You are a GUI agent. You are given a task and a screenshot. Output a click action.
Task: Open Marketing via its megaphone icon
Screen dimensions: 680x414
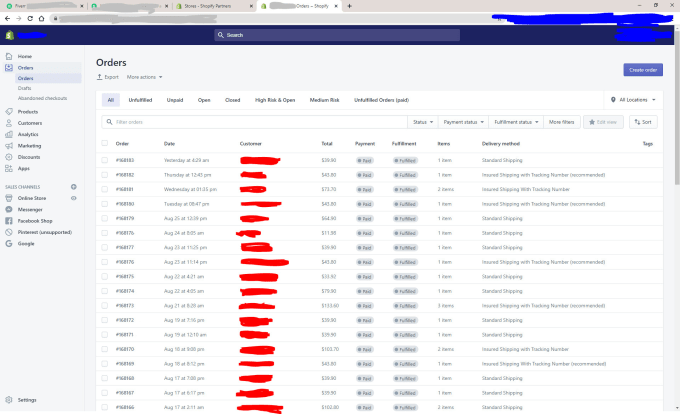pyautogui.click(x=9, y=146)
